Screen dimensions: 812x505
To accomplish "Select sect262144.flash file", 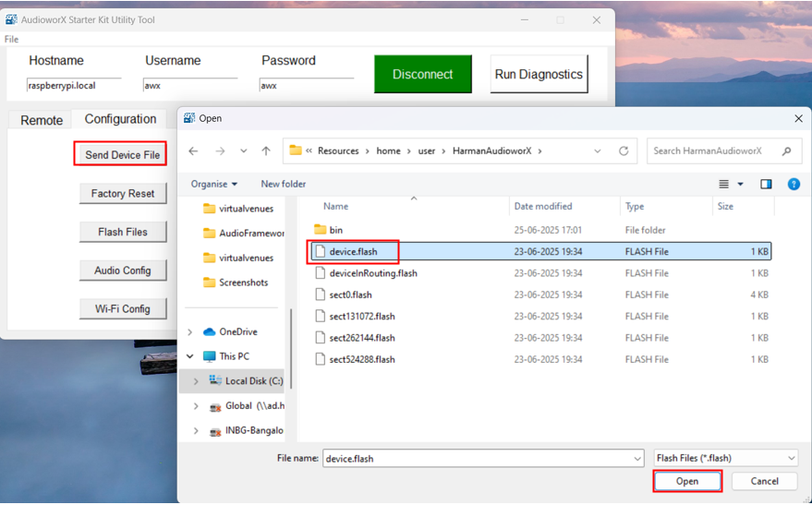I will [541, 339].
